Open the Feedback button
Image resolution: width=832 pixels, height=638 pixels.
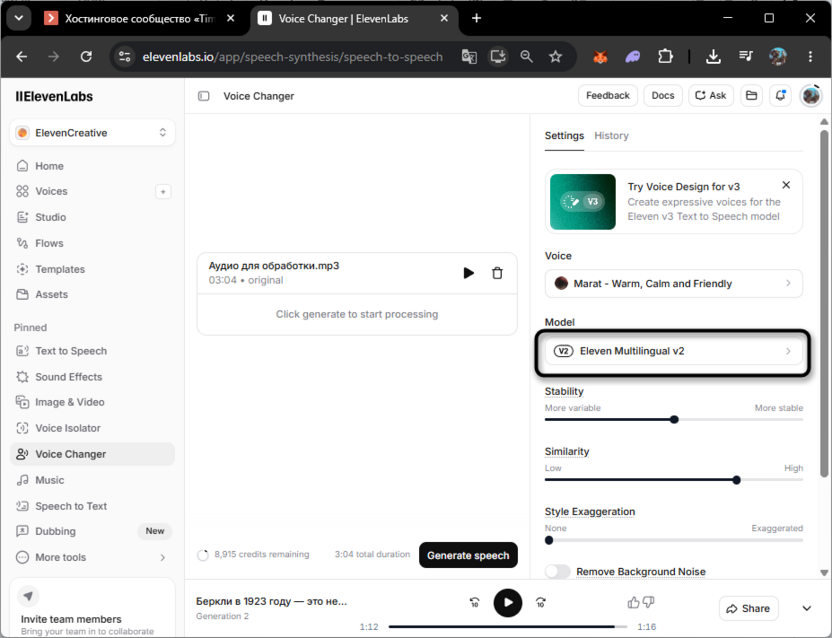608,96
